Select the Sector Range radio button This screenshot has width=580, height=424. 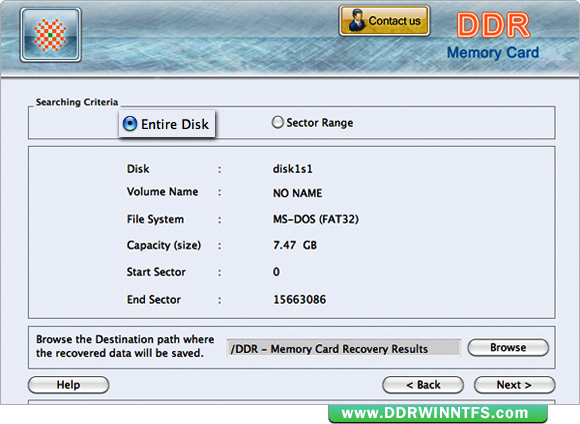pos(277,122)
